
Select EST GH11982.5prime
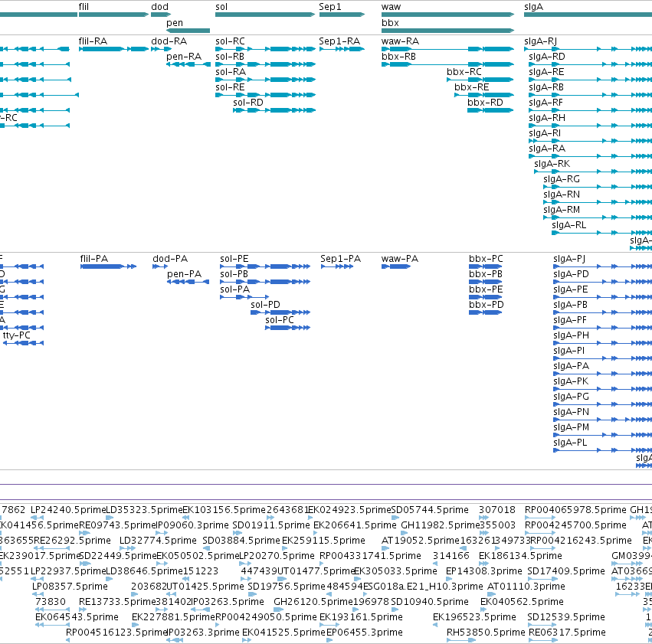(405, 533)
